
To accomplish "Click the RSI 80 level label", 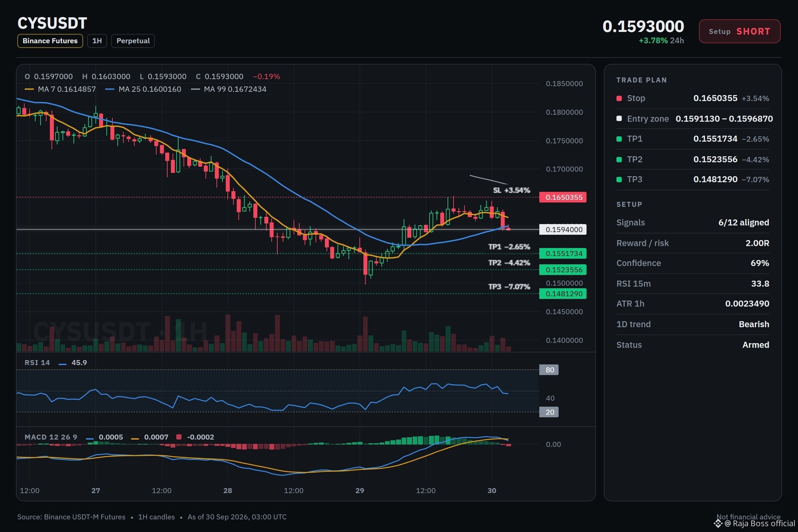I will tap(549, 370).
